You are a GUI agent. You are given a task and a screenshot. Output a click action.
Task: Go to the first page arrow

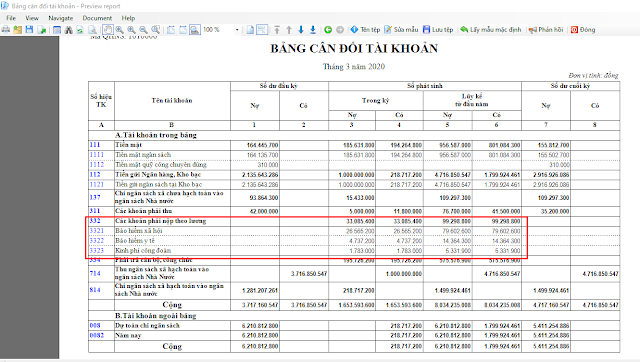click(277, 30)
